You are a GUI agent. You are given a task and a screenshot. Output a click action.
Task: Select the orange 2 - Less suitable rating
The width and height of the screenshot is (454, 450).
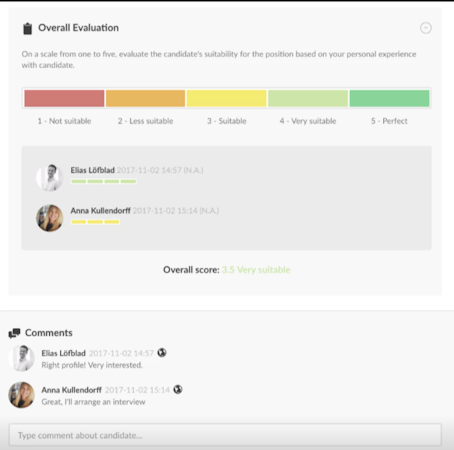tap(145, 98)
